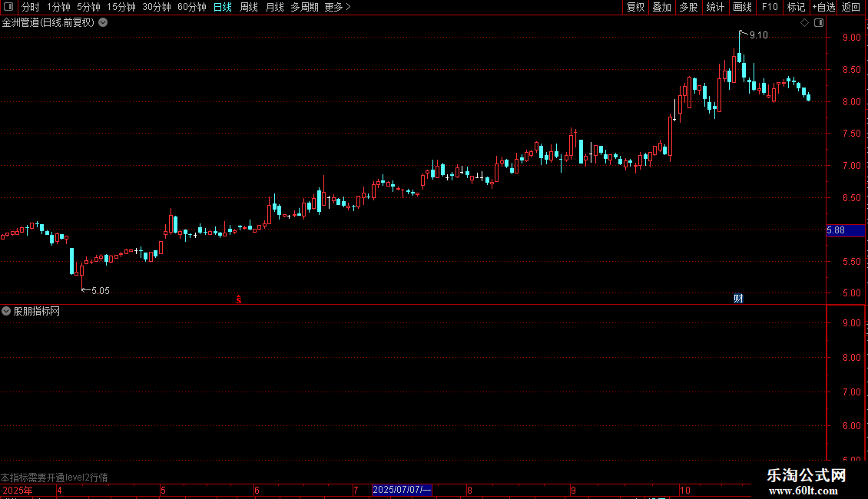The height and width of the screenshot is (499, 868).
Task: Open the 多股 multi-stock view
Action: click(x=688, y=7)
